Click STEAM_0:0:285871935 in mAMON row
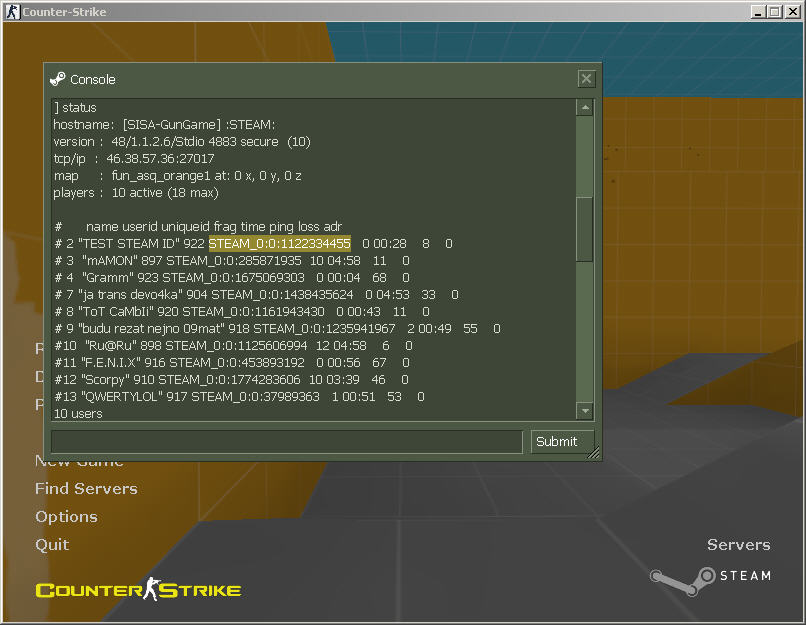806x625 pixels. (234, 261)
